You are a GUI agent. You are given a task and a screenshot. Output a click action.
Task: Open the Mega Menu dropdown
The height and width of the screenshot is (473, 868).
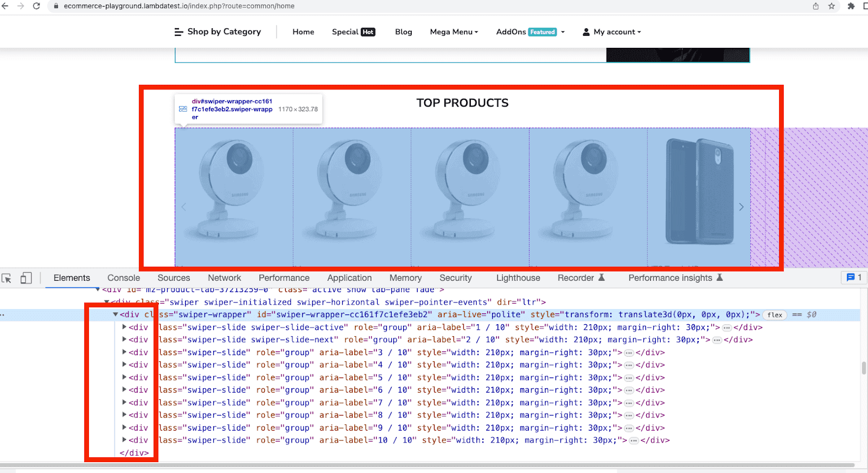click(454, 32)
